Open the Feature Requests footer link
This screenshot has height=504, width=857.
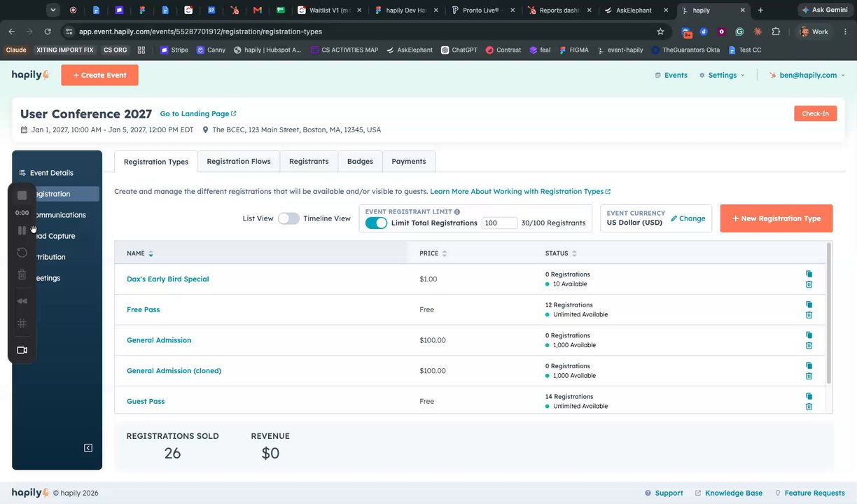809,493
